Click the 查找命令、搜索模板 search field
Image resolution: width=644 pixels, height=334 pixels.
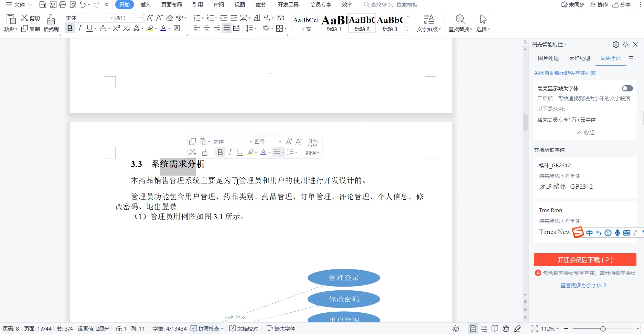pos(391,4)
